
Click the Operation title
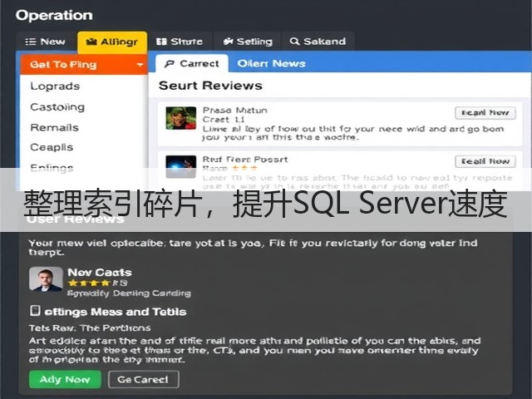tap(54, 16)
